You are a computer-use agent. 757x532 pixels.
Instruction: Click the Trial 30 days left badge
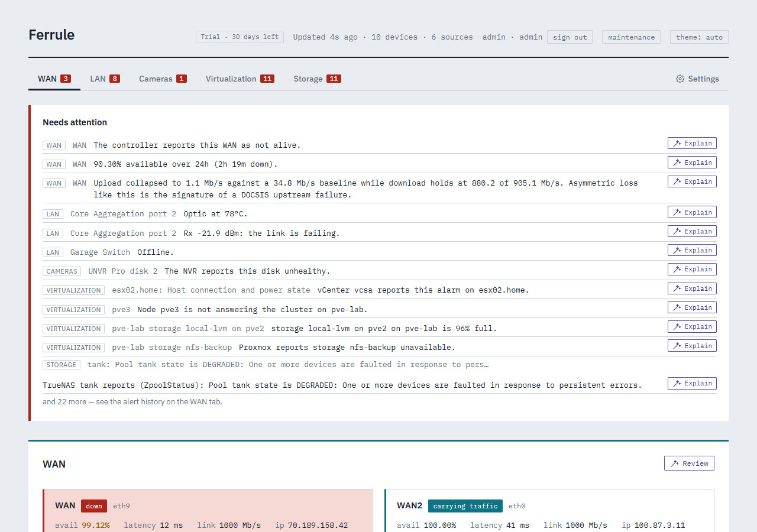point(240,37)
